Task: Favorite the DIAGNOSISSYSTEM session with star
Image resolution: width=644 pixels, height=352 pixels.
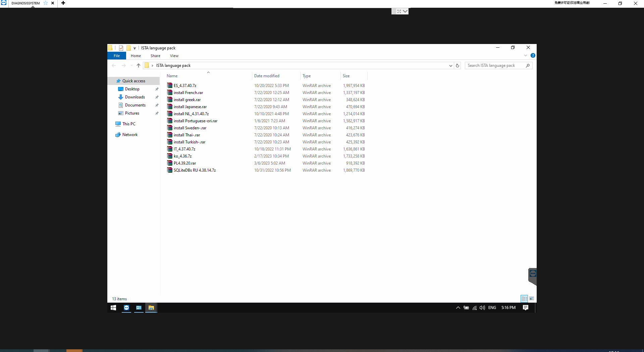Action: (46, 3)
